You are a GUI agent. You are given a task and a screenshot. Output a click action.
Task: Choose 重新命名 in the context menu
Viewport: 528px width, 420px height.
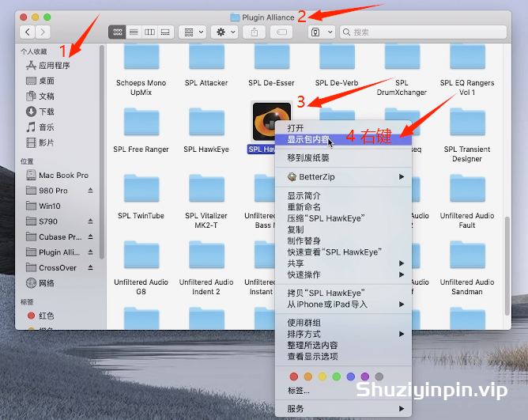click(x=344, y=207)
